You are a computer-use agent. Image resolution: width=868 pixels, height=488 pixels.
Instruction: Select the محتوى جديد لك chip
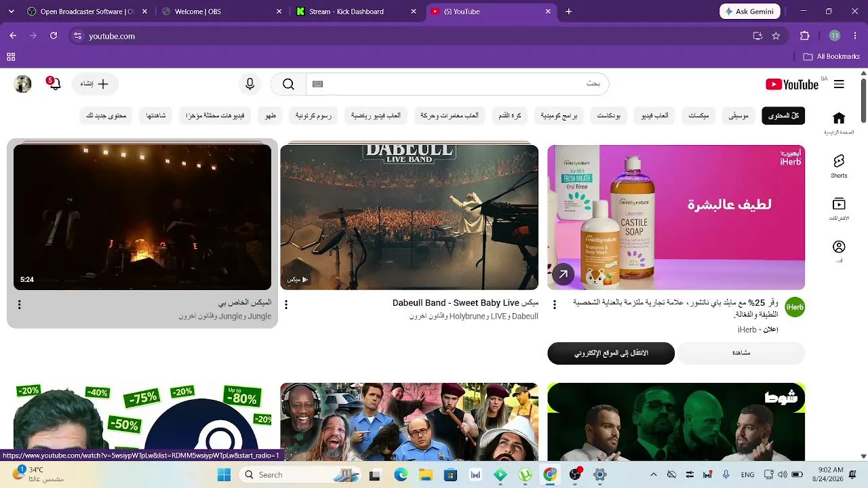pyautogui.click(x=106, y=116)
